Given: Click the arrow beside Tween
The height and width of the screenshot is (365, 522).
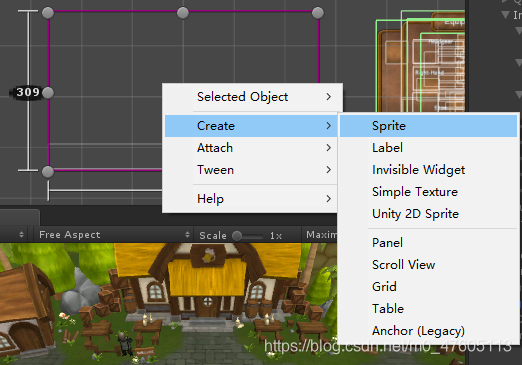Looking at the screenshot, I should 329,170.
